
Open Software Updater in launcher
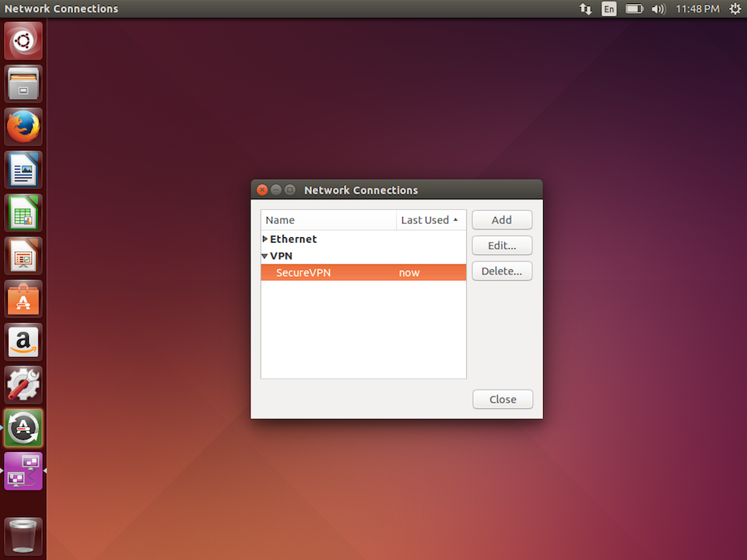coord(23,427)
